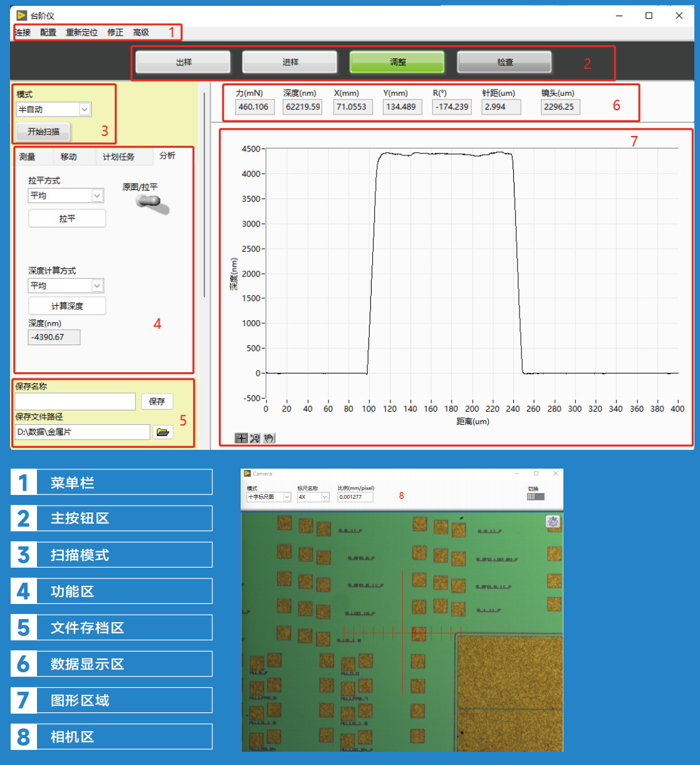Click the 保存名称 text input field
This screenshot has width=700, height=765.
pos(75,401)
